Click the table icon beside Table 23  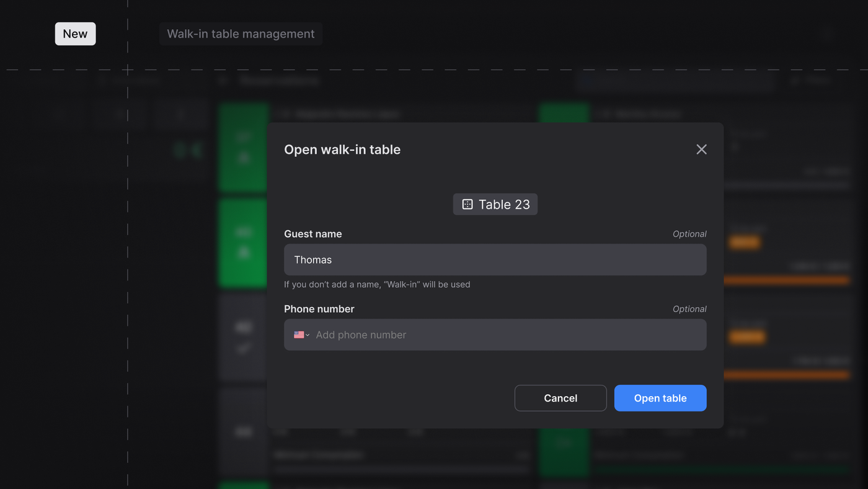[467, 205]
